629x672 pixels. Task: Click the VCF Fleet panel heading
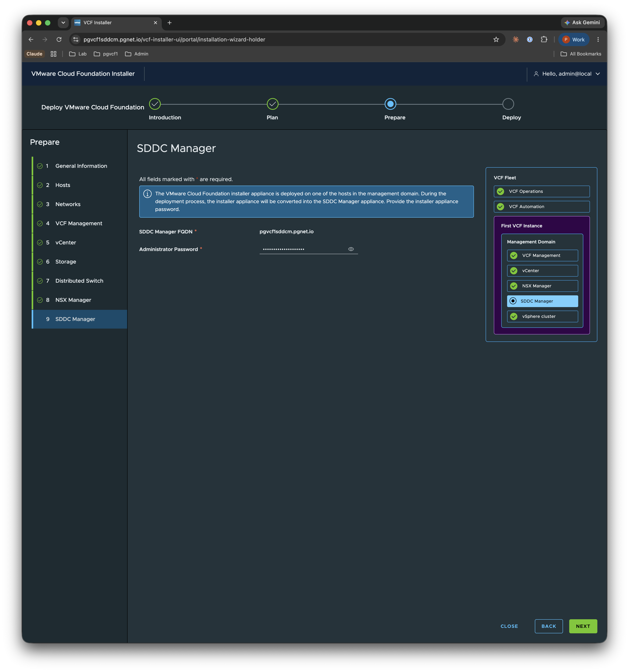pos(505,178)
